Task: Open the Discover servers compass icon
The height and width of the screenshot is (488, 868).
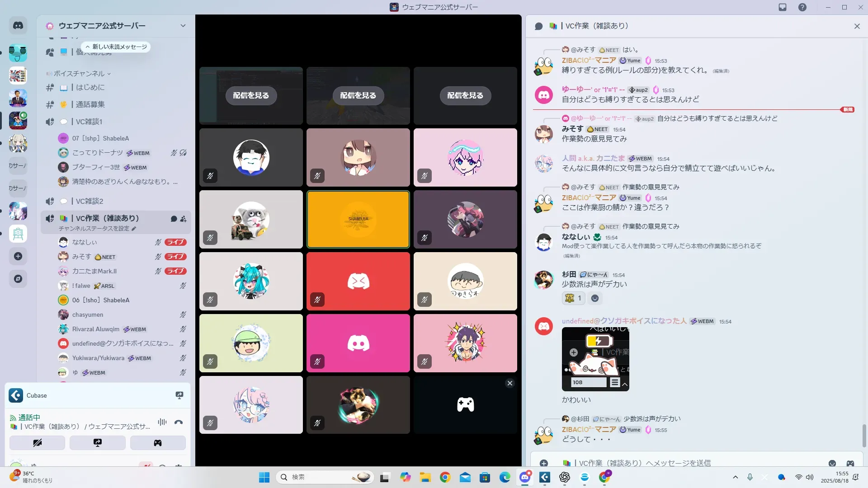Action: (x=18, y=279)
